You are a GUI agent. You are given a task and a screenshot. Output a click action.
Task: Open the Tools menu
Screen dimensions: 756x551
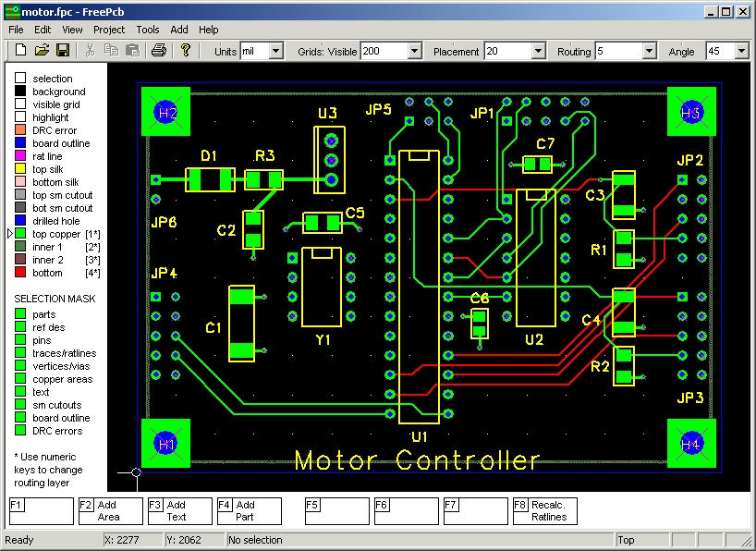149,30
